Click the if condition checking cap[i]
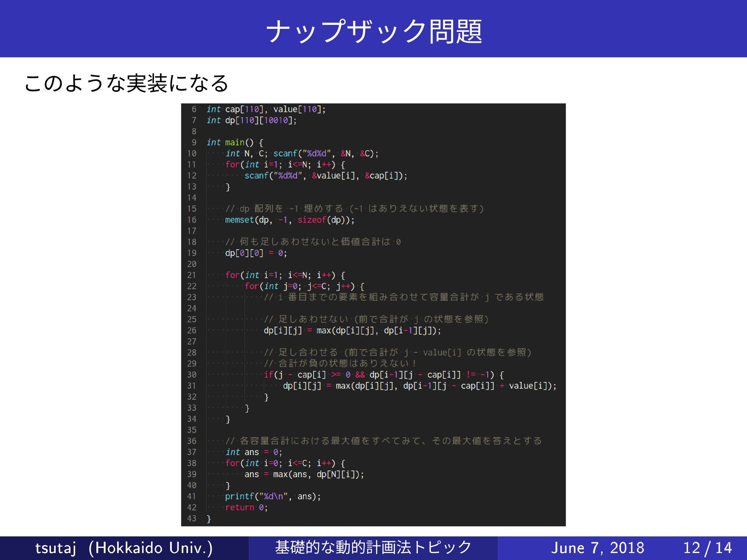Viewport: 747px width, 560px height. tap(383, 375)
